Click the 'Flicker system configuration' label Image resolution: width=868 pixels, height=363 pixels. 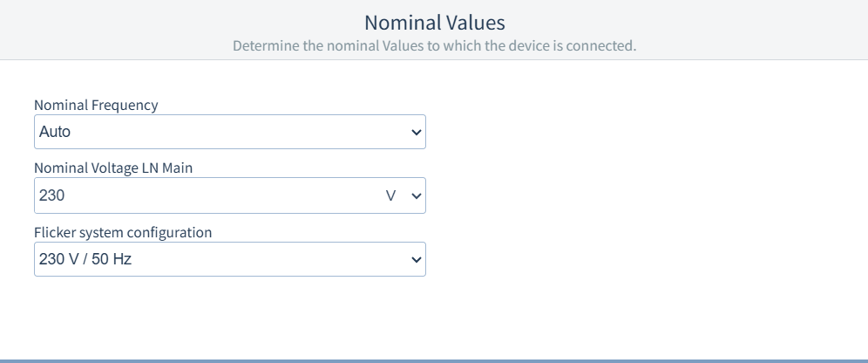coord(123,232)
